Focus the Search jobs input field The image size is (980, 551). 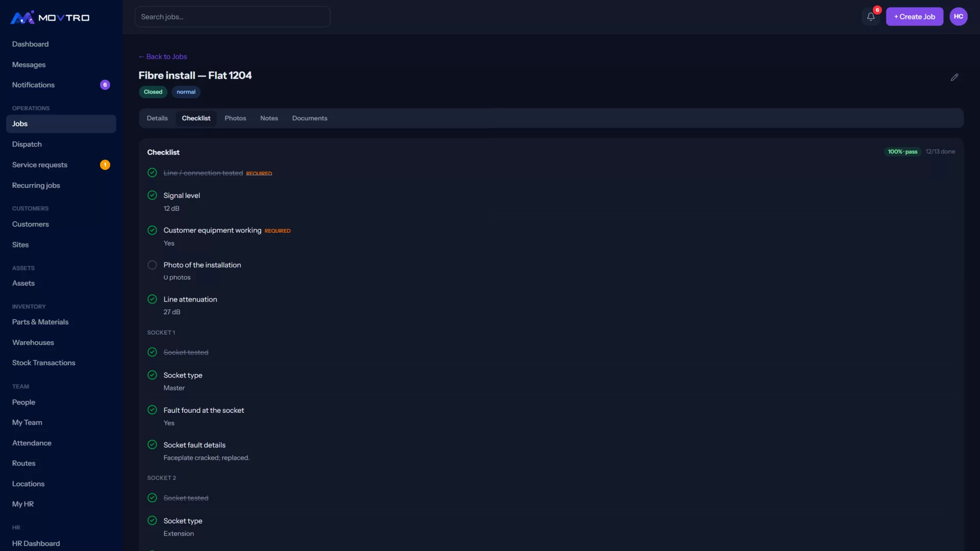click(232, 17)
